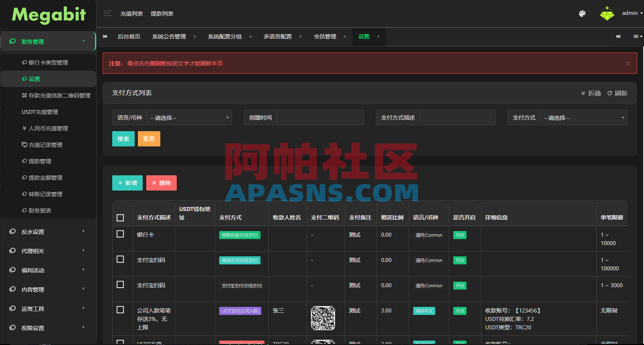Screen dimensions: 644x345
Task: Click the 搜索 search button
Action: coord(123,139)
